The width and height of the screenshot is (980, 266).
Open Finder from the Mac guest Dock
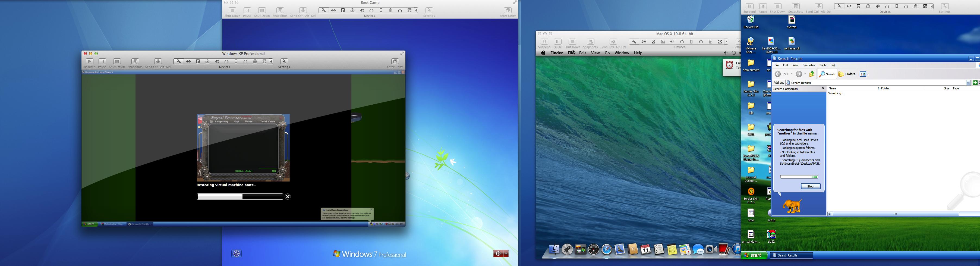(x=554, y=250)
